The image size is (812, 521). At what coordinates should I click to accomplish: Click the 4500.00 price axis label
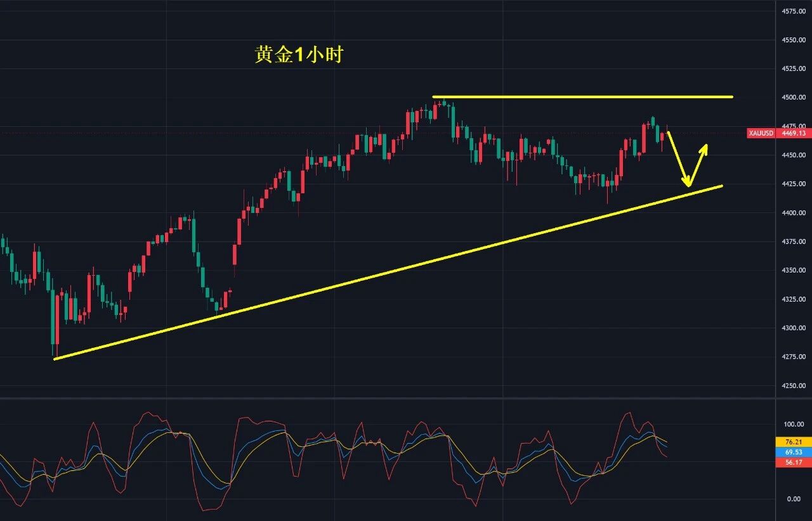click(x=794, y=98)
